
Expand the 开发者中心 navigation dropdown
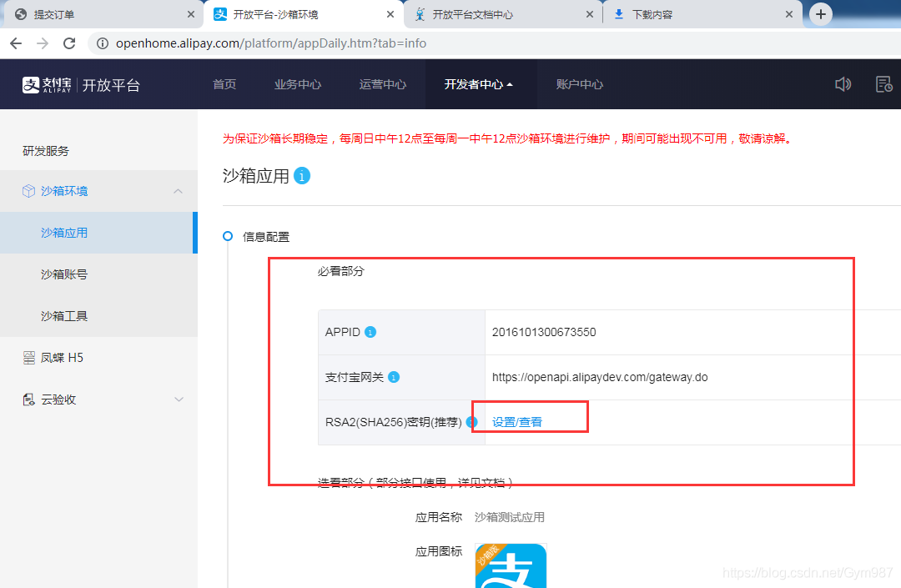[478, 84]
